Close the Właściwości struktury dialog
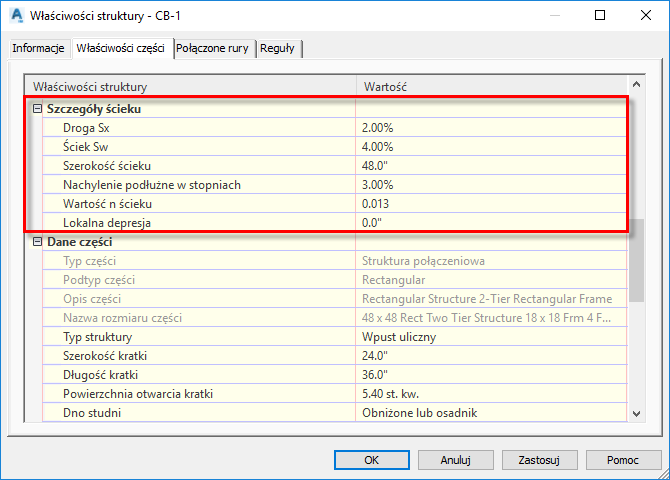The image size is (670, 480). [x=646, y=15]
